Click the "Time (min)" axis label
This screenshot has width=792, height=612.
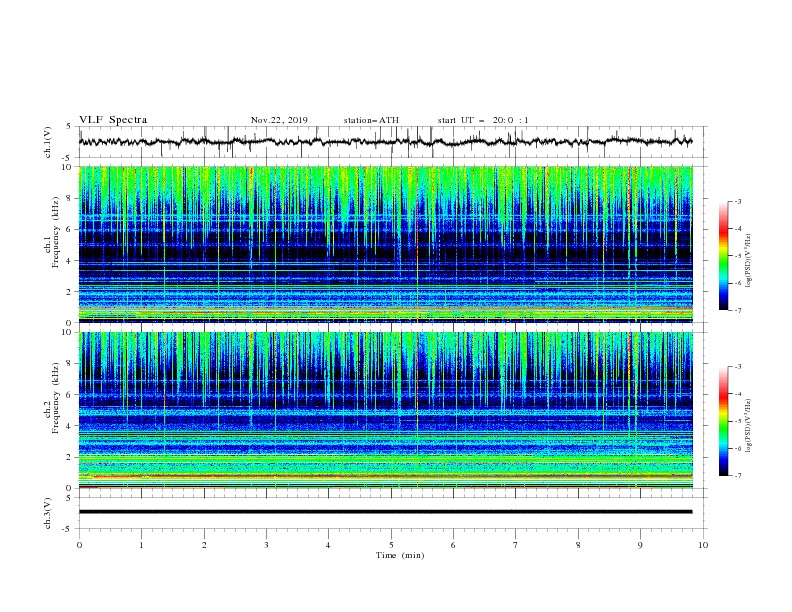click(x=400, y=555)
